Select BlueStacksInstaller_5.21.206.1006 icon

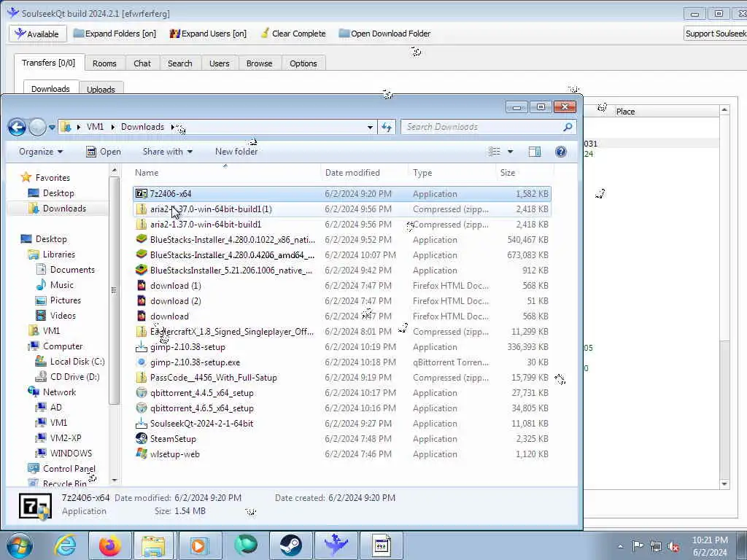(142, 270)
